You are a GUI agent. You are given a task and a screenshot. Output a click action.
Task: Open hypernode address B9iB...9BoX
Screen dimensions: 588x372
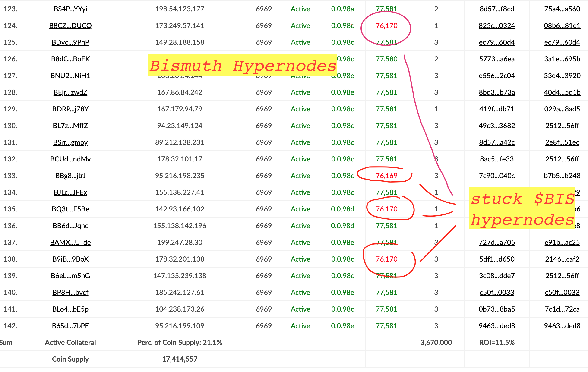[x=70, y=259]
